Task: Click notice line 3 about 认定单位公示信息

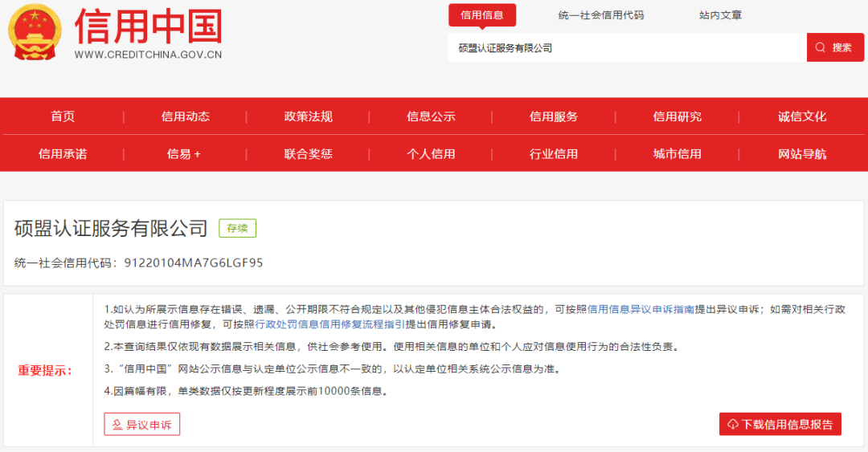Action: coord(332,369)
